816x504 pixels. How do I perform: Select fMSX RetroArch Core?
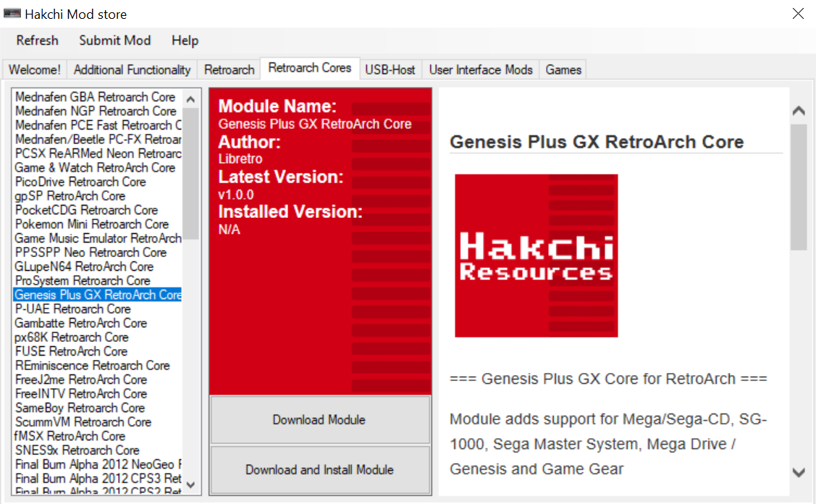coord(97,437)
